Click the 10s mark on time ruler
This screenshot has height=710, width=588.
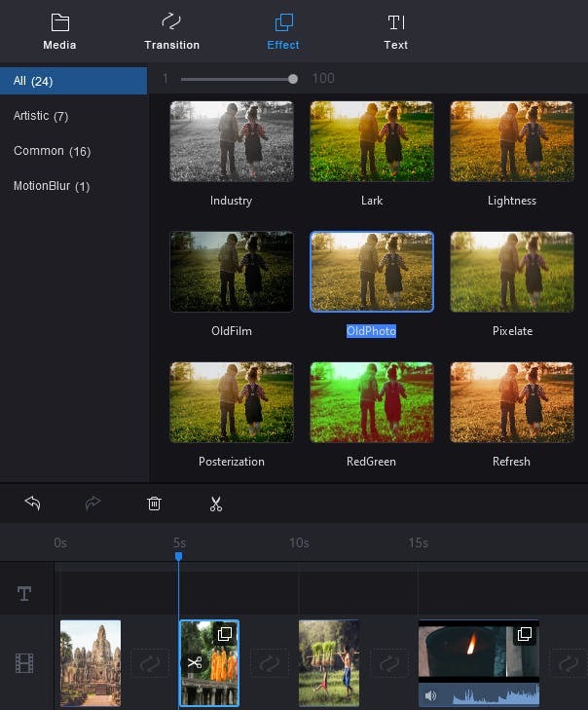pyautogui.click(x=299, y=542)
